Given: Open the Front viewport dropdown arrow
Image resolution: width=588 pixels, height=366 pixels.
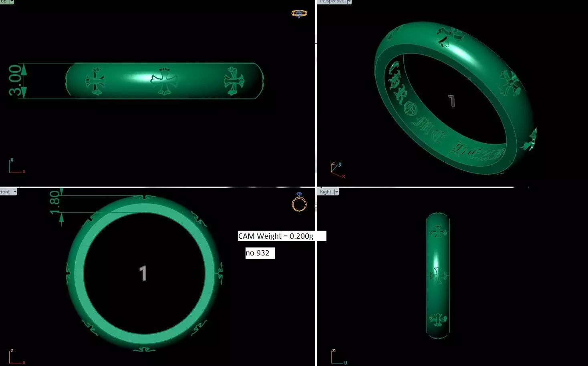Looking at the screenshot, I should coord(15,192).
